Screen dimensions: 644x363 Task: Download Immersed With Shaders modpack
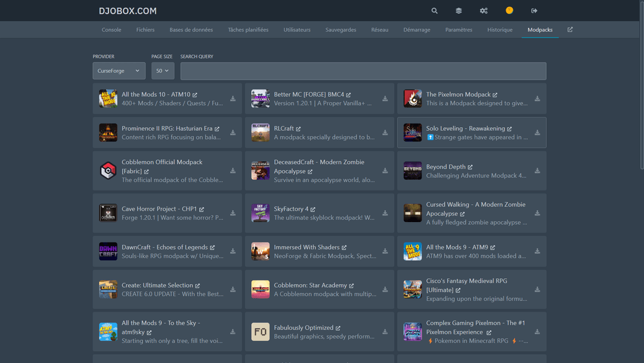point(385,251)
